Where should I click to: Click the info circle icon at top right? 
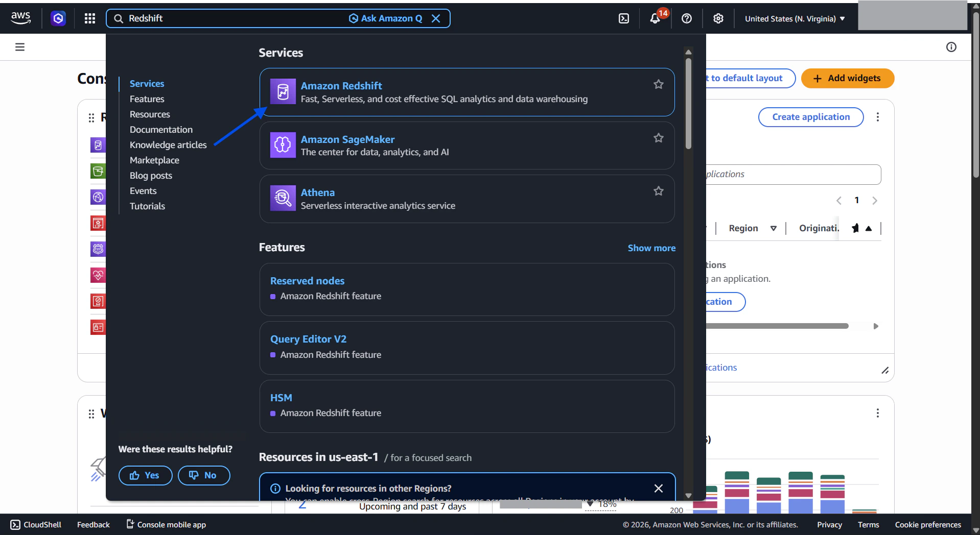pos(951,47)
